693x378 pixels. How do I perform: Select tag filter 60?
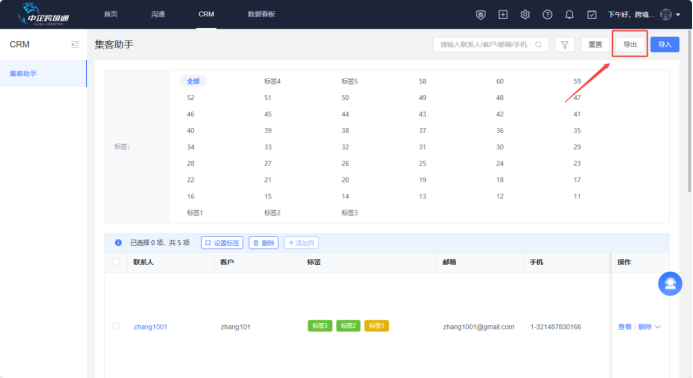pos(500,81)
